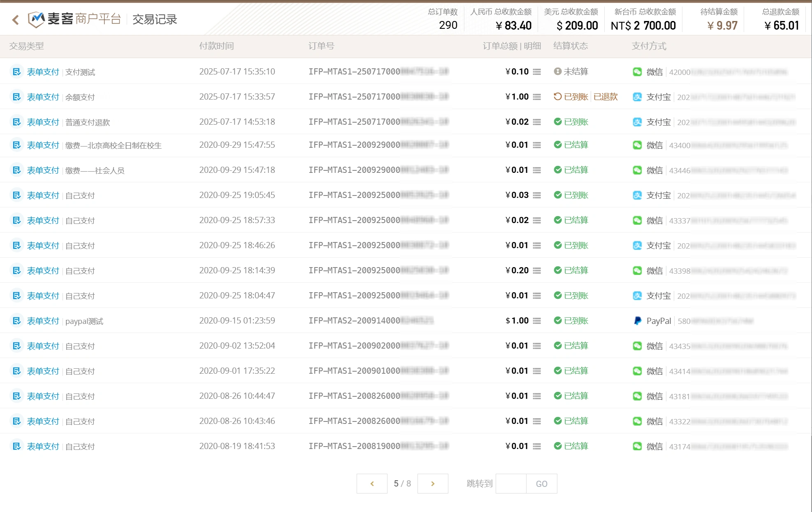The width and height of the screenshot is (812, 512).
Task: Click the WeChat icon in the first row
Action: coord(637,72)
